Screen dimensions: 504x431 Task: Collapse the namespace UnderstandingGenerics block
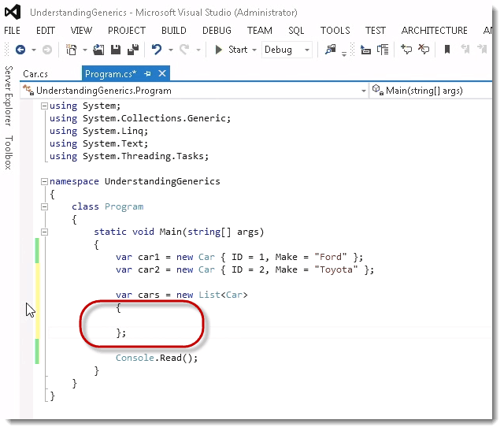coord(44,182)
